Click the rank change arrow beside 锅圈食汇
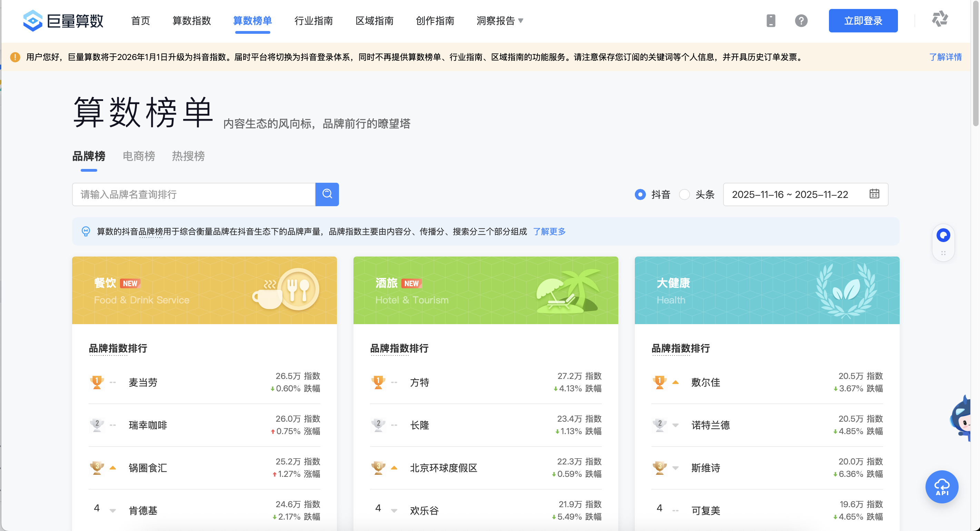The width and height of the screenshot is (980, 531). click(113, 468)
